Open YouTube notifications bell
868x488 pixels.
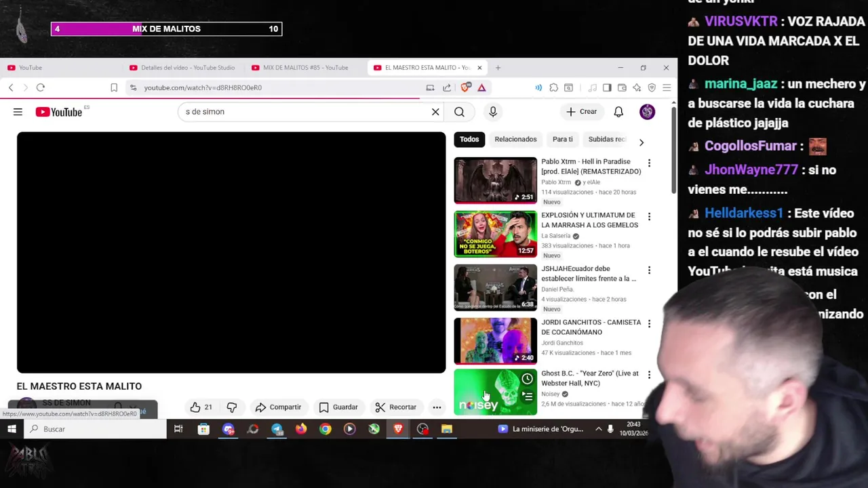coord(618,112)
